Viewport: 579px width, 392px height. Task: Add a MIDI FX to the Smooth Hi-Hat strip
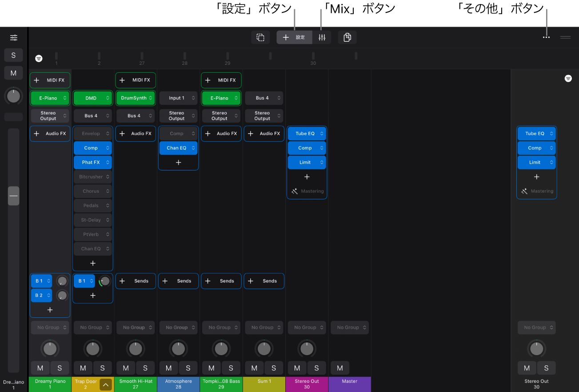[x=136, y=80]
